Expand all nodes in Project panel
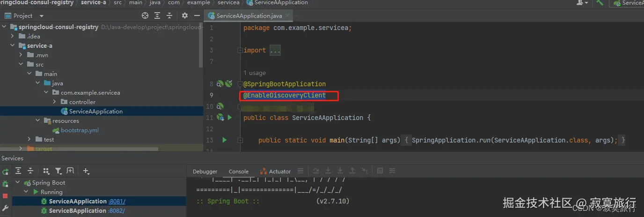Screen dimensions: 644x217 pyautogui.click(x=157, y=15)
